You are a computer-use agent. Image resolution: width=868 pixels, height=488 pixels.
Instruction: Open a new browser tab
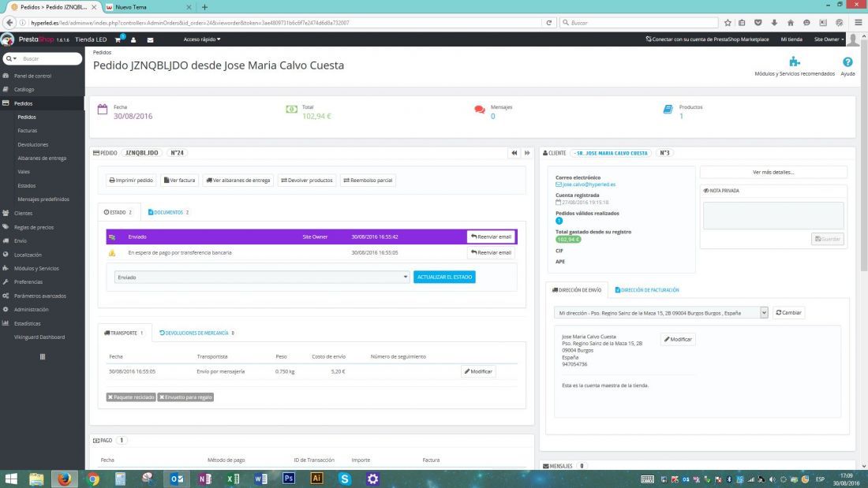point(205,7)
